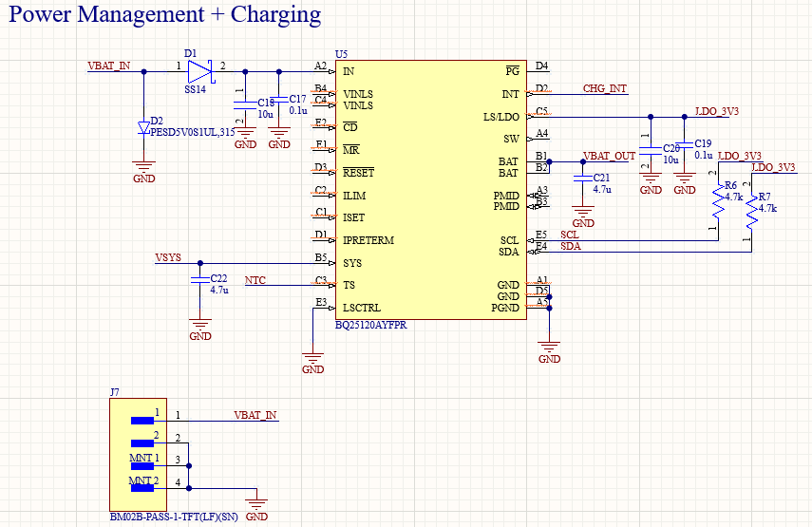The height and width of the screenshot is (527, 812).
Task: Click the 4.7k value of R6
Action: pos(734,197)
